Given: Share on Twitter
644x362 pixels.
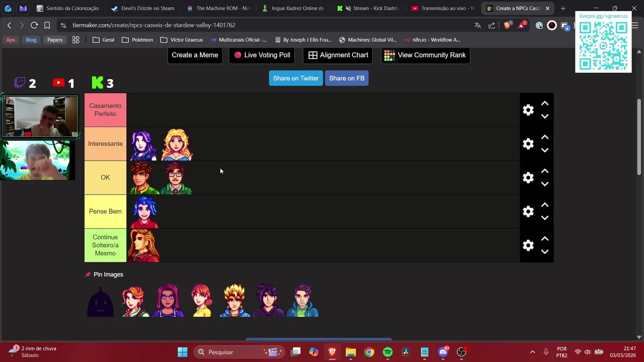Looking at the screenshot, I should tap(296, 78).
